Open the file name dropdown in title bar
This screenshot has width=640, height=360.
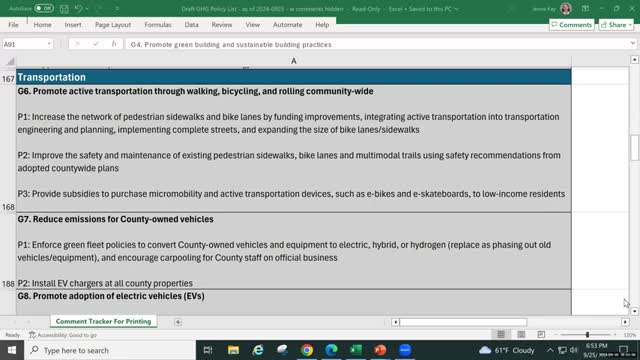(456, 9)
